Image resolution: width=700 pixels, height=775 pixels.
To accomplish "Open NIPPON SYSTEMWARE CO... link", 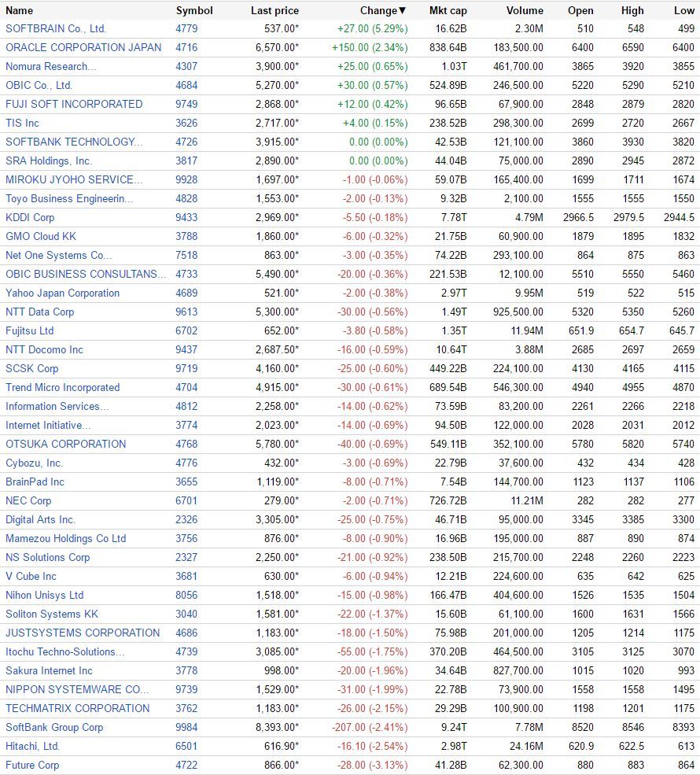I will click(x=77, y=689).
